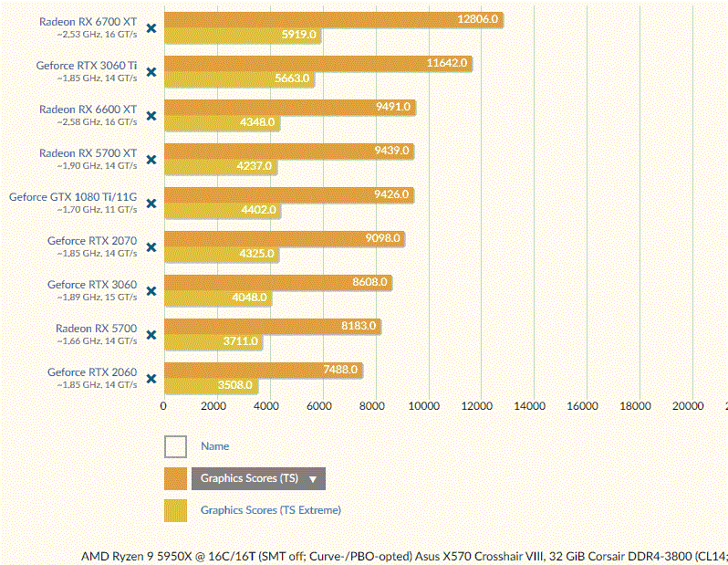Click the 7488.0 bar of RTX 2060
Image resolution: width=728 pixels, height=565 pixels.
tap(264, 370)
